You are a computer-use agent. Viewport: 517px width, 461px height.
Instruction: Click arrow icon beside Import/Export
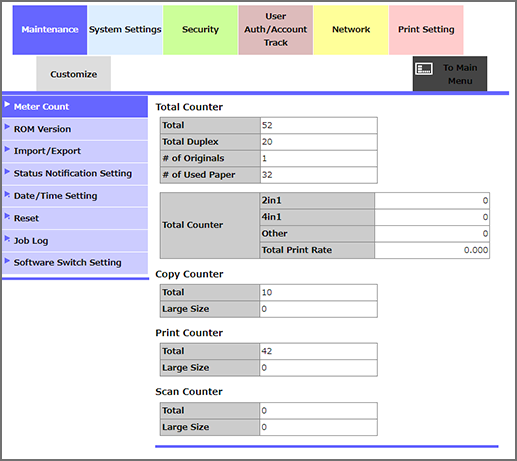7,149
